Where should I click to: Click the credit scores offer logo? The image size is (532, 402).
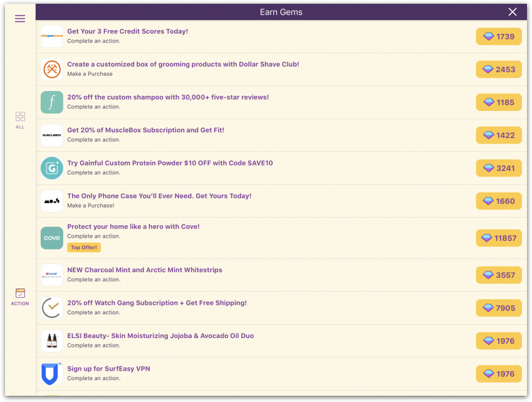pyautogui.click(x=52, y=36)
